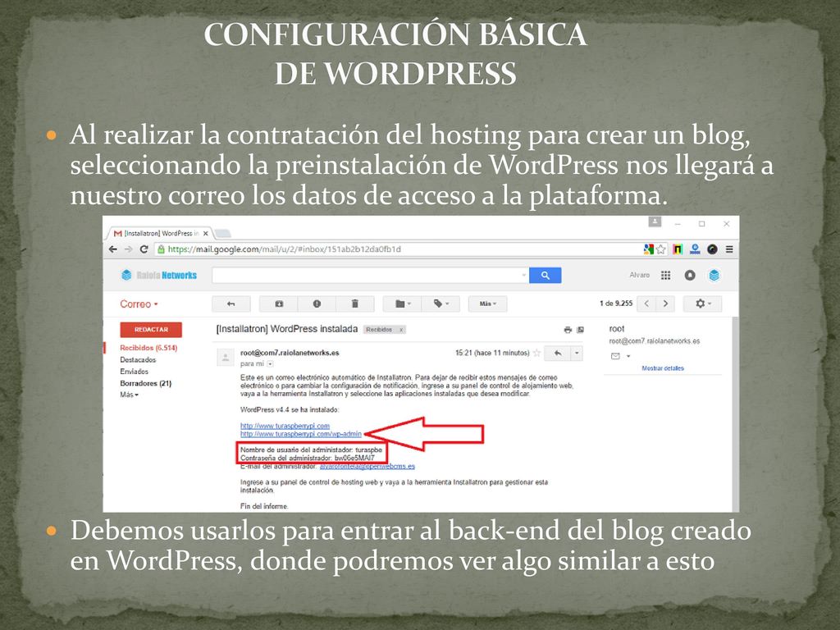840x630 pixels.
Task: Remove the Recibidos label with x
Action: [400, 330]
